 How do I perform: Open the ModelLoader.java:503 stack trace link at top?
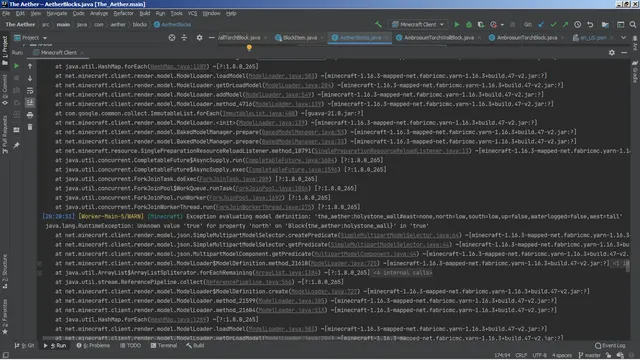[x=281, y=76]
